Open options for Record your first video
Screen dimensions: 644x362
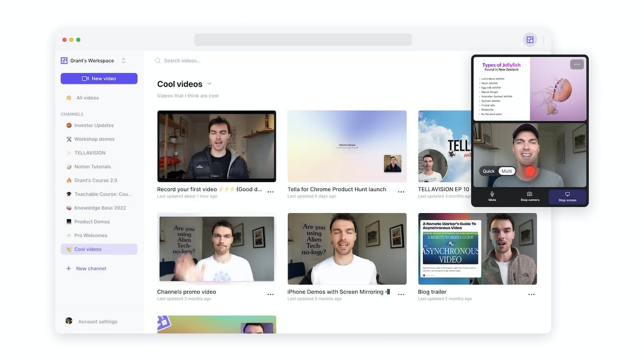pos(271,192)
